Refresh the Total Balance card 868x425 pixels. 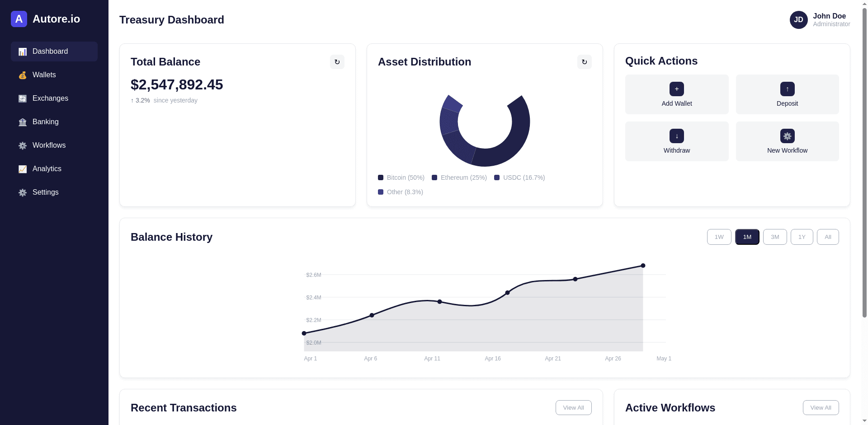click(x=337, y=62)
